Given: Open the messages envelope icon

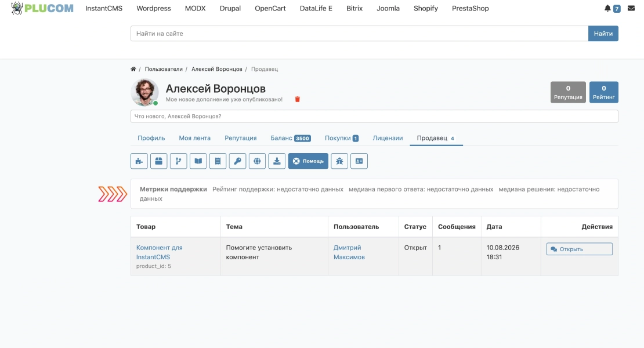Looking at the screenshot, I should pyautogui.click(x=631, y=8).
